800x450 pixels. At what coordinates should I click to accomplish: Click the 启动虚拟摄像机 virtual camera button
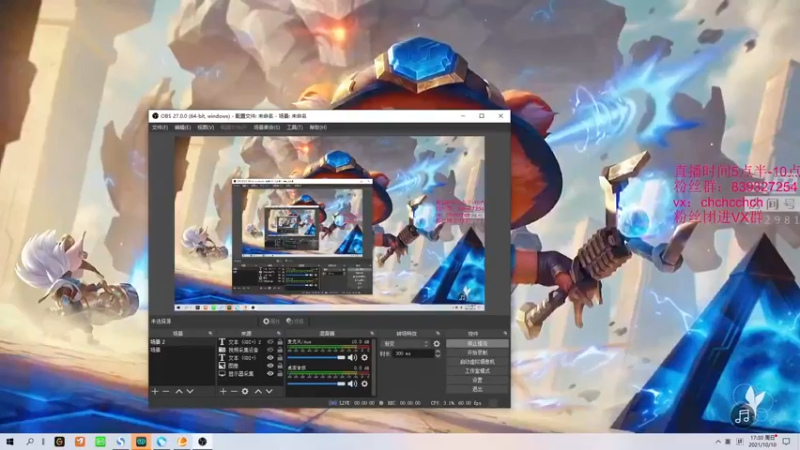[x=477, y=362]
